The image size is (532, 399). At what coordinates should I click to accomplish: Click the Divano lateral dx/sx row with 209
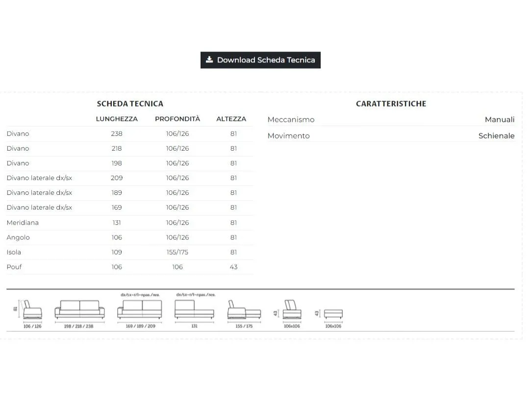click(129, 178)
